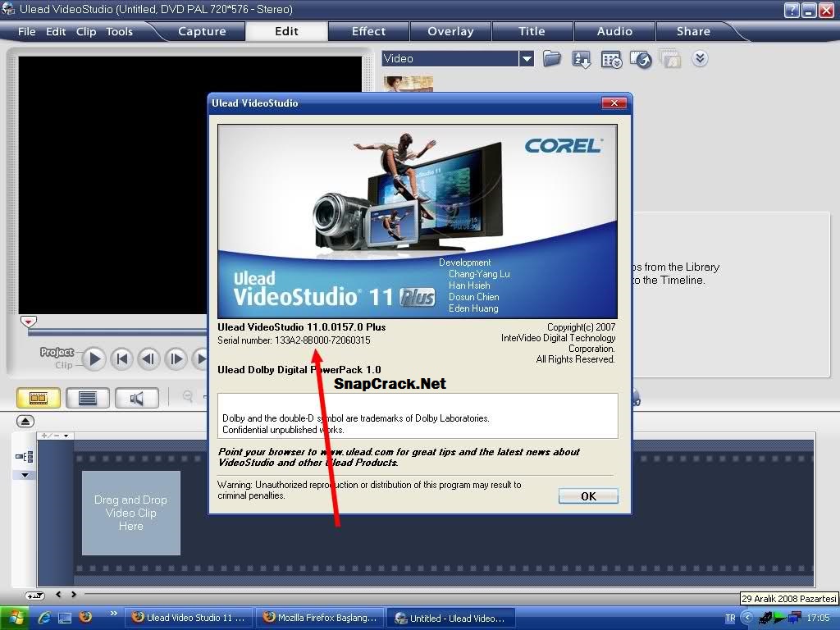840x630 pixels.
Task: Click the version text 'Ulead VideoStudio 11.0.0157.0 Plus'
Action: click(x=302, y=326)
